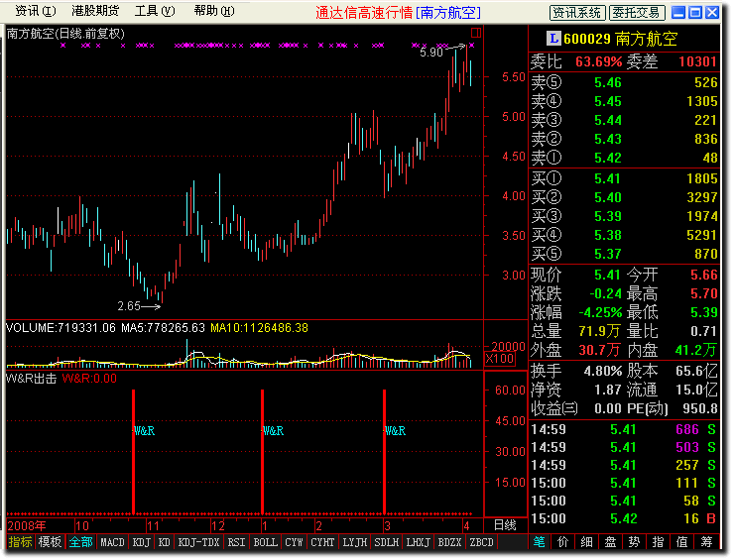Click the W&R signal bar at month 3

click(x=384, y=451)
